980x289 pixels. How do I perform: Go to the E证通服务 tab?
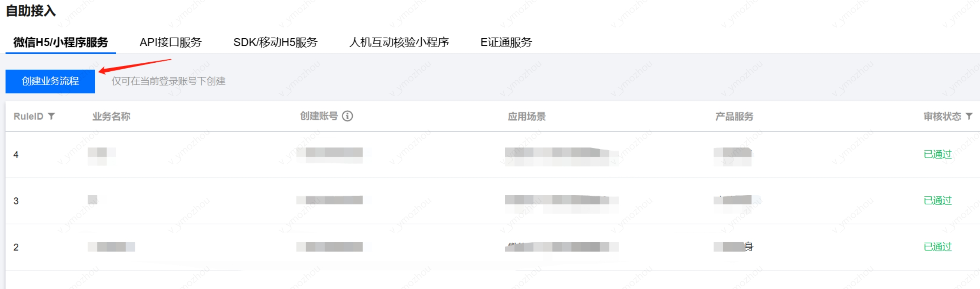tap(506, 42)
